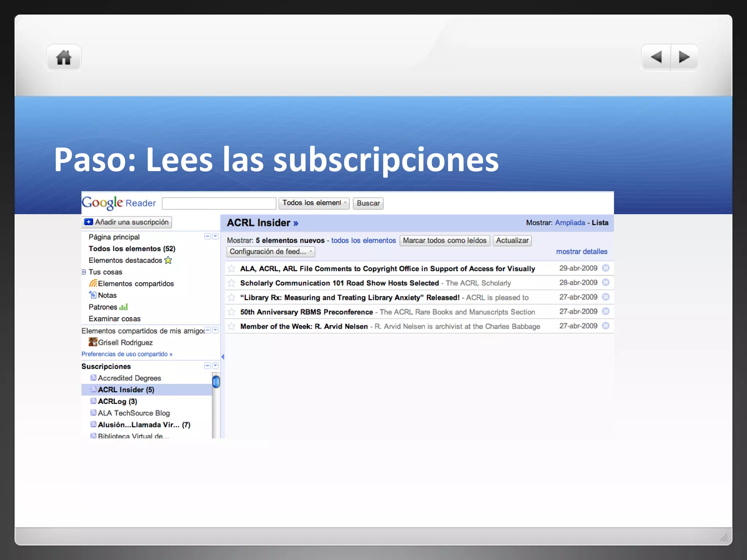
Task: Select Página principal in sidebar
Action: tap(114, 237)
